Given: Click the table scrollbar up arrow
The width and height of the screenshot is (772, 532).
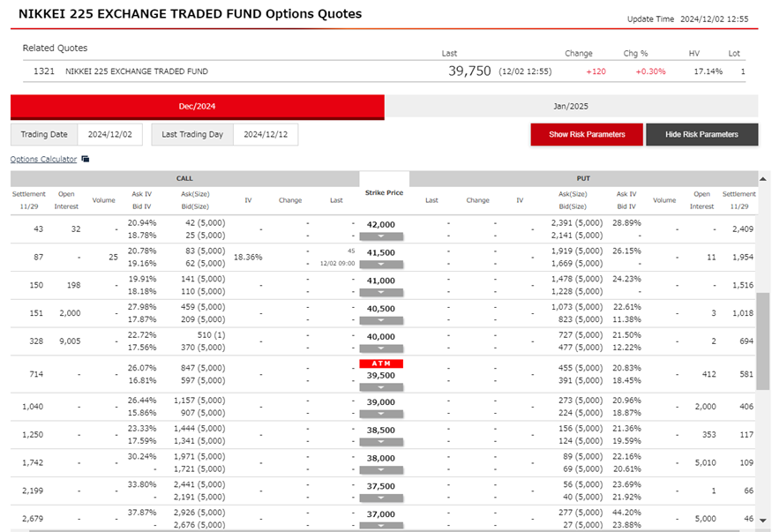Looking at the screenshot, I should point(762,178).
